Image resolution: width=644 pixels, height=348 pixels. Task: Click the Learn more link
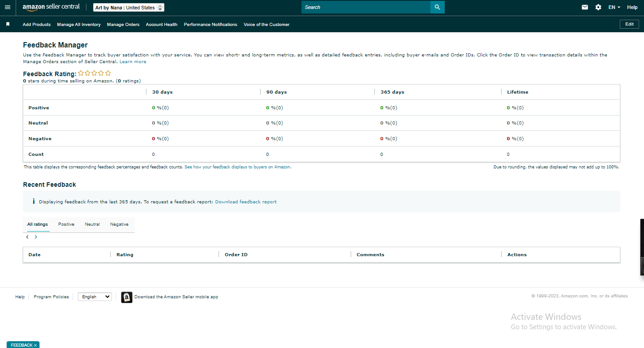(x=133, y=62)
